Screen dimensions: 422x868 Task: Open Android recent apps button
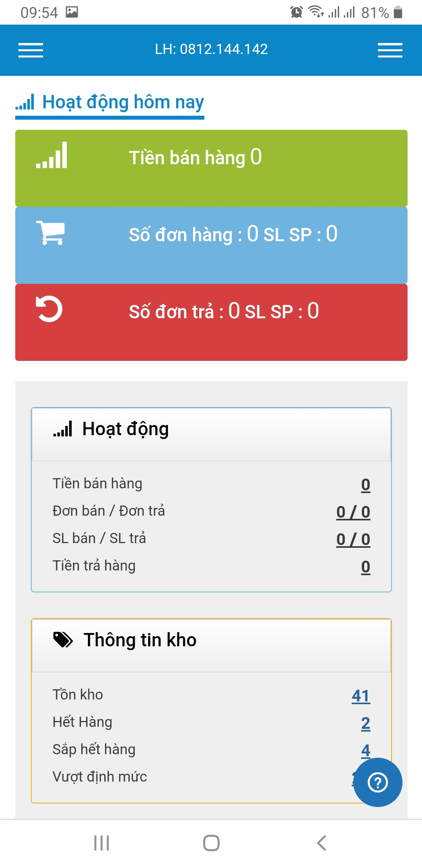pos(102,843)
